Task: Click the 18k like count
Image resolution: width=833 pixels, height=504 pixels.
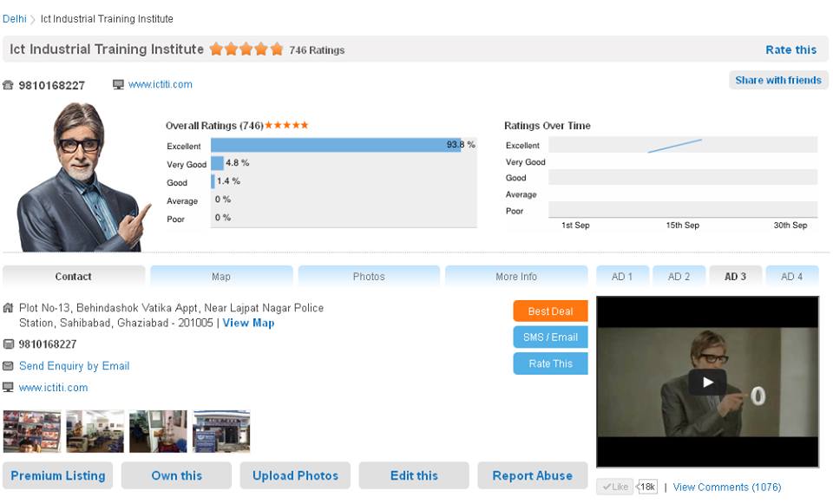Action: point(647,487)
